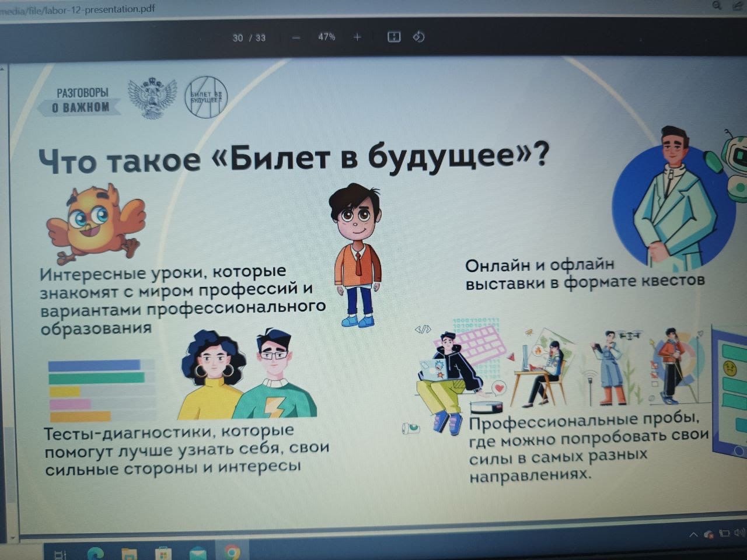Screen dimensions: 747x560
Task: Click the Task View taskbar button
Action: click(x=60, y=553)
